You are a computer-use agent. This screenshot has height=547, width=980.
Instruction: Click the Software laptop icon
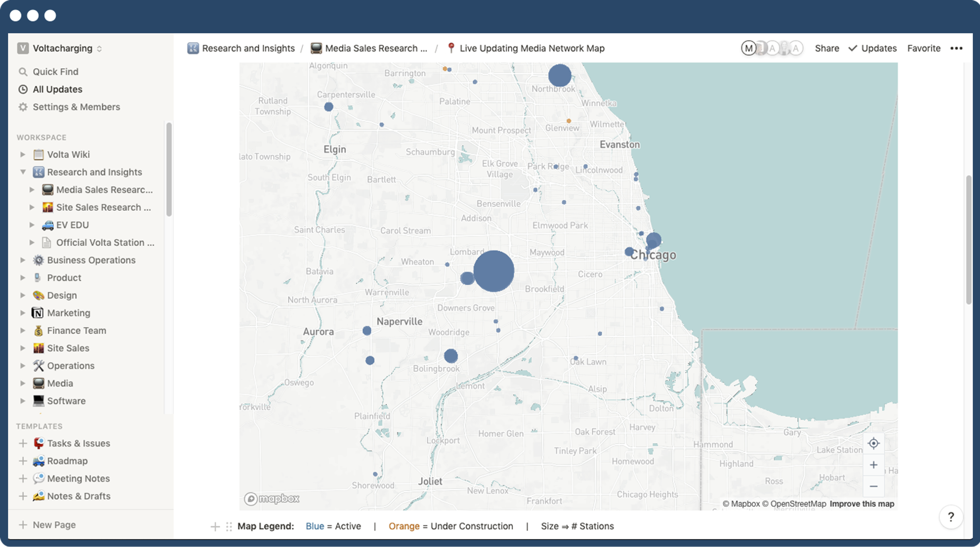(38, 401)
